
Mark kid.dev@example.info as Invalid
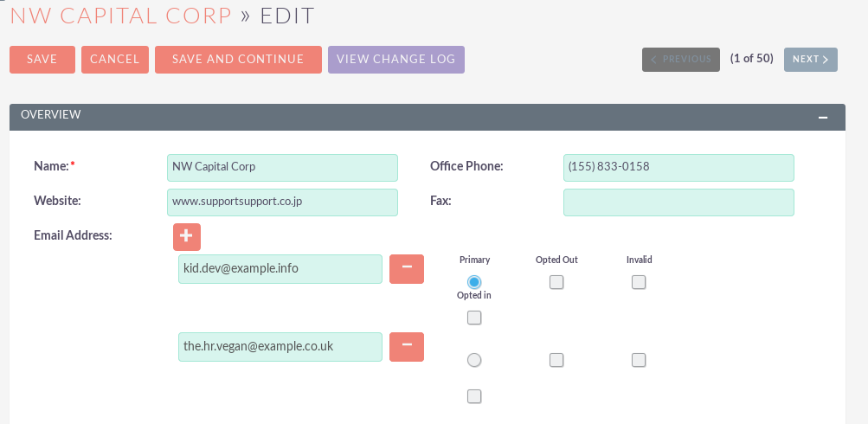coord(639,282)
